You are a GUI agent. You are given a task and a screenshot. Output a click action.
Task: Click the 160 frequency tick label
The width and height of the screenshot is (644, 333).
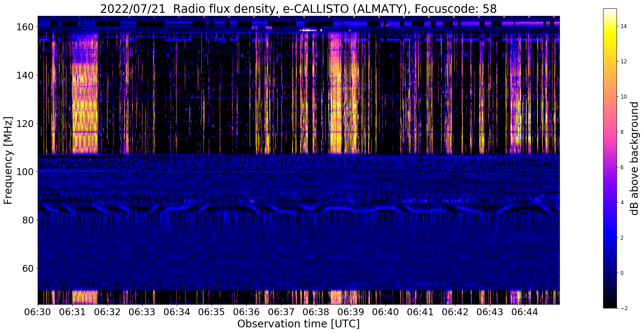coord(25,27)
